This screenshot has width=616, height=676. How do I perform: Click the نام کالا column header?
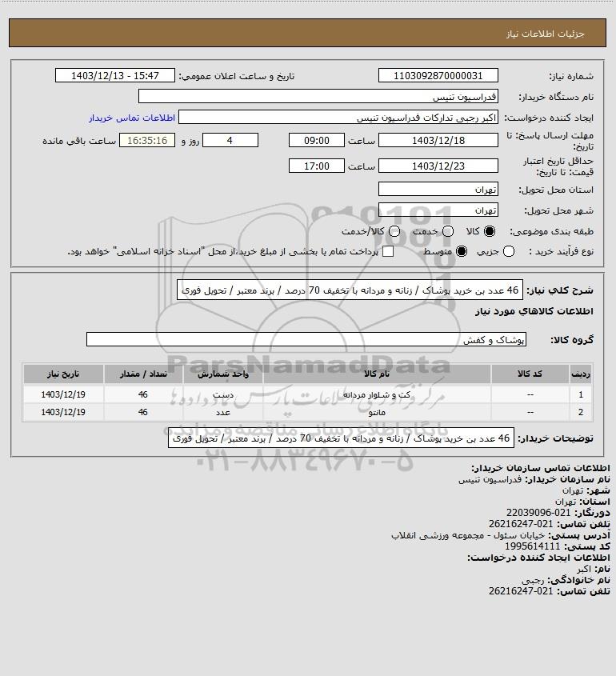[x=377, y=374]
